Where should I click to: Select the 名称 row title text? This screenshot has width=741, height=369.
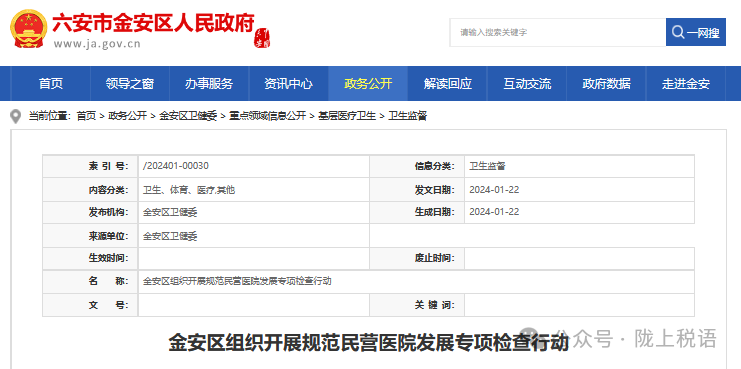pyautogui.click(x=237, y=281)
